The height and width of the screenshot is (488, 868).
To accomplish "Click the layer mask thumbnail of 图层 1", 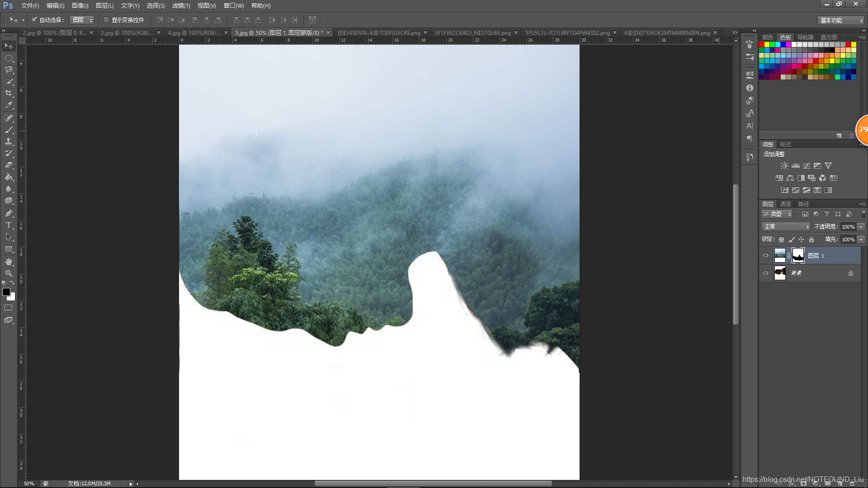I will pyautogui.click(x=798, y=256).
